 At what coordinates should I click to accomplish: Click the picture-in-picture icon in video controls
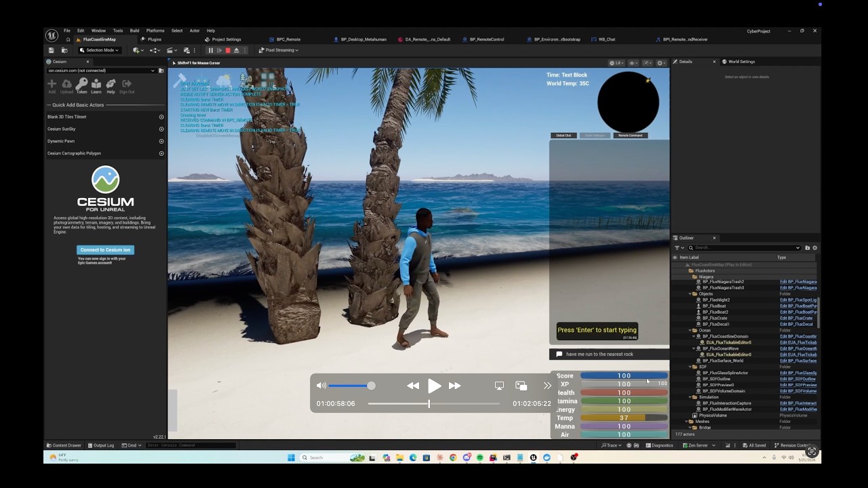click(521, 386)
